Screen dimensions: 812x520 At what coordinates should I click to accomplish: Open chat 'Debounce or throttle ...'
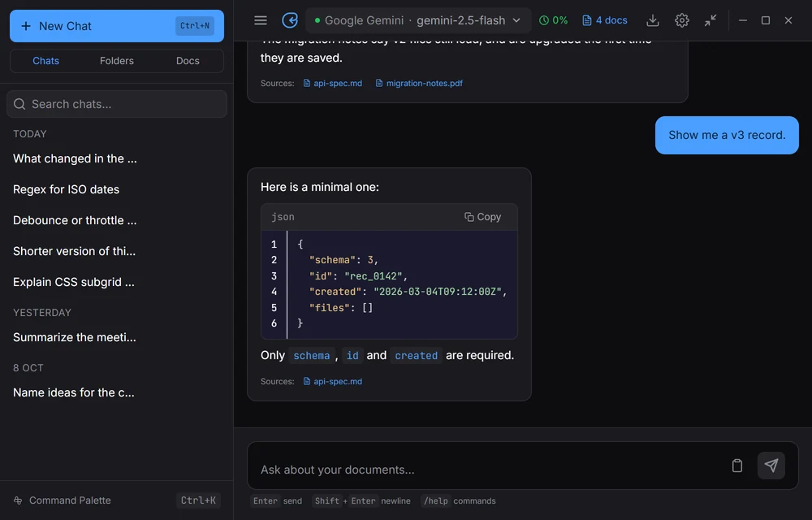point(116,220)
